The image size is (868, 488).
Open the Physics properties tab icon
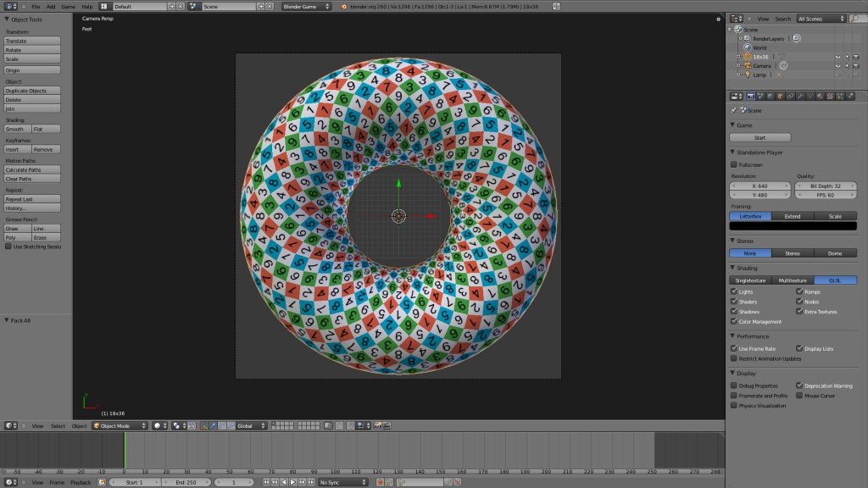849,97
